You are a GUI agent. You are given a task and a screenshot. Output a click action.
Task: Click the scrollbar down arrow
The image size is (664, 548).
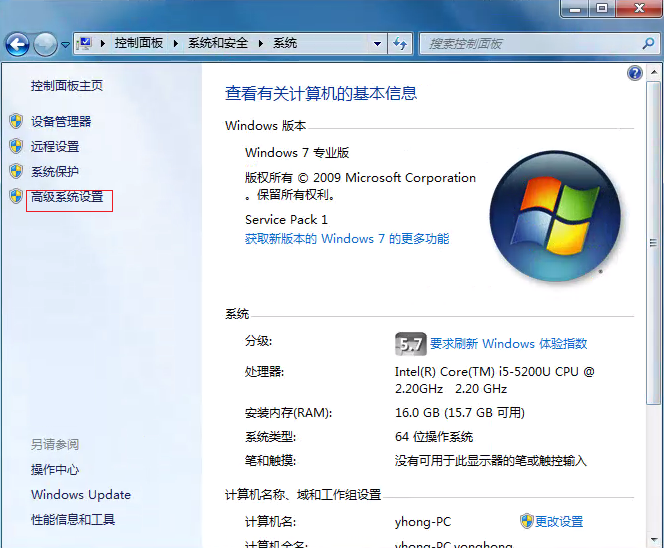(x=654, y=540)
